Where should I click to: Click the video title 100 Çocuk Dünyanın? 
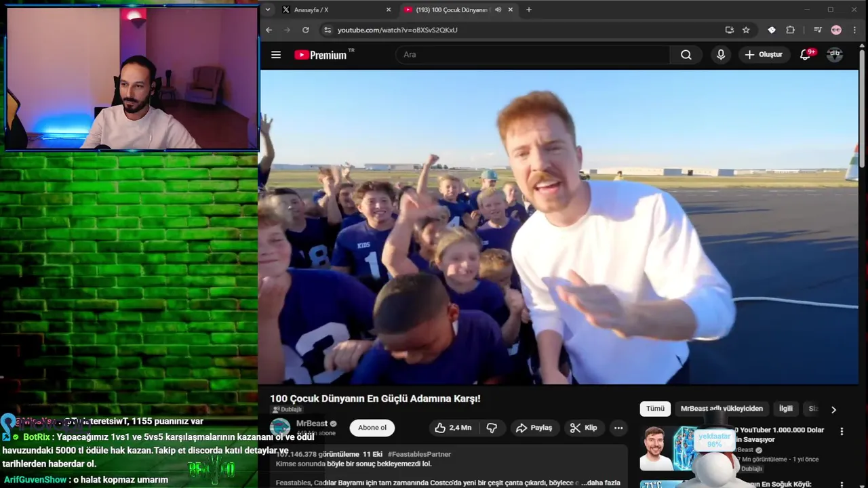(375, 399)
